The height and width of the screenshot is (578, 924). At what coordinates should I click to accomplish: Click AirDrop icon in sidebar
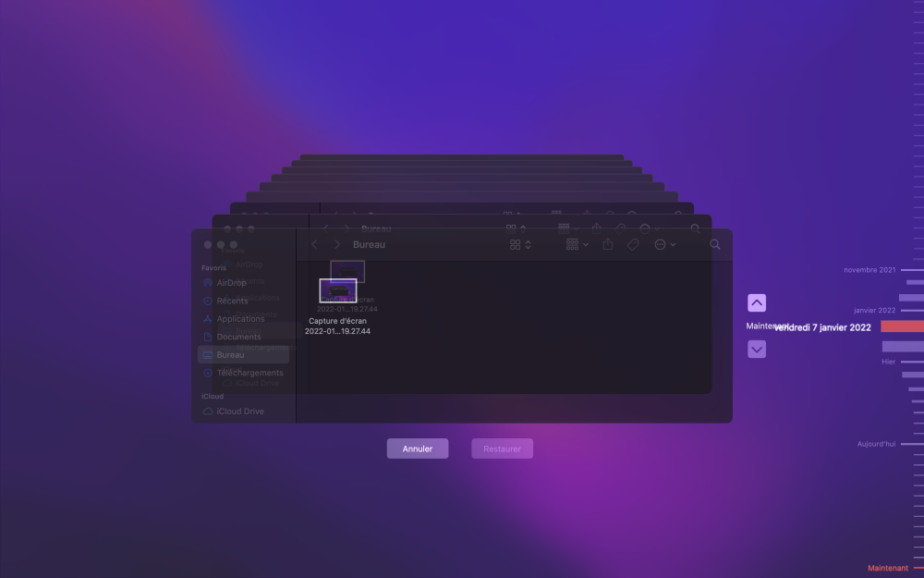(207, 282)
